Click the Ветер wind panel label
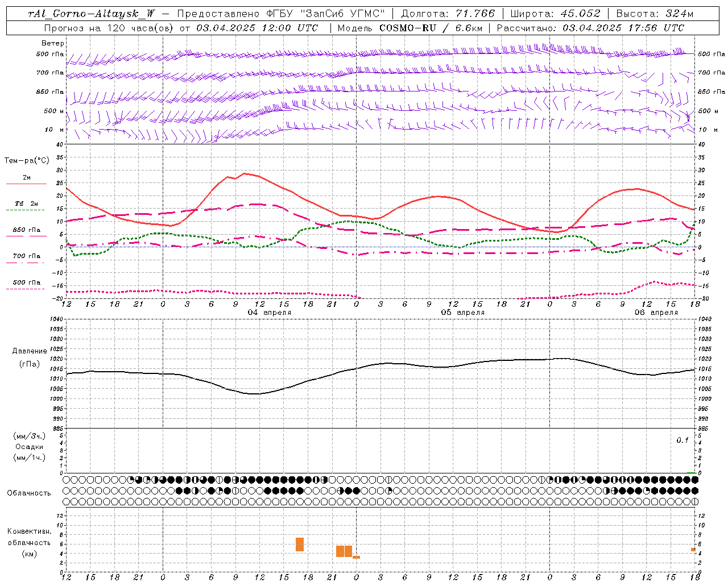Viewport: 728px width, 582px height. point(53,43)
